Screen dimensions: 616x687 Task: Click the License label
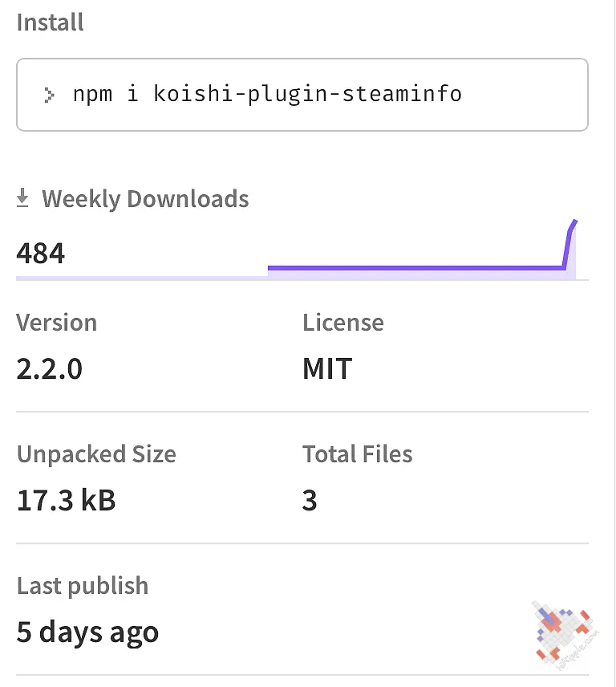click(342, 323)
